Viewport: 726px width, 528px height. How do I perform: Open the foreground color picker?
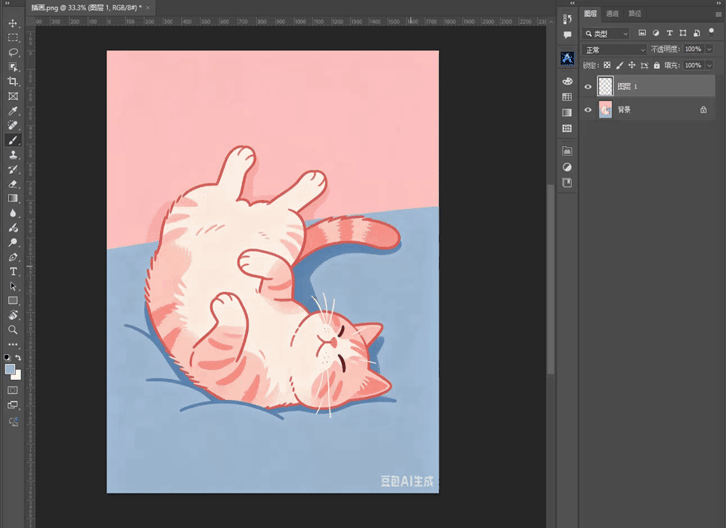[x=9, y=369]
